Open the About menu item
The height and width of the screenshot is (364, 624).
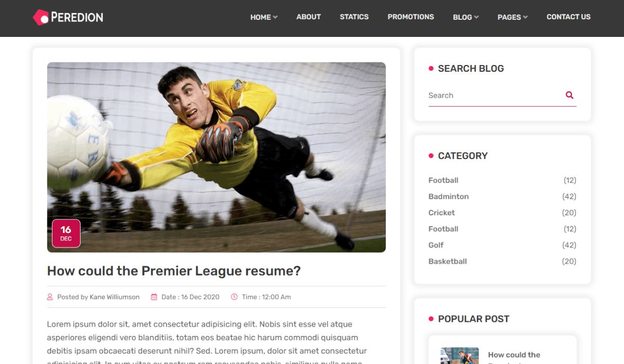(308, 17)
